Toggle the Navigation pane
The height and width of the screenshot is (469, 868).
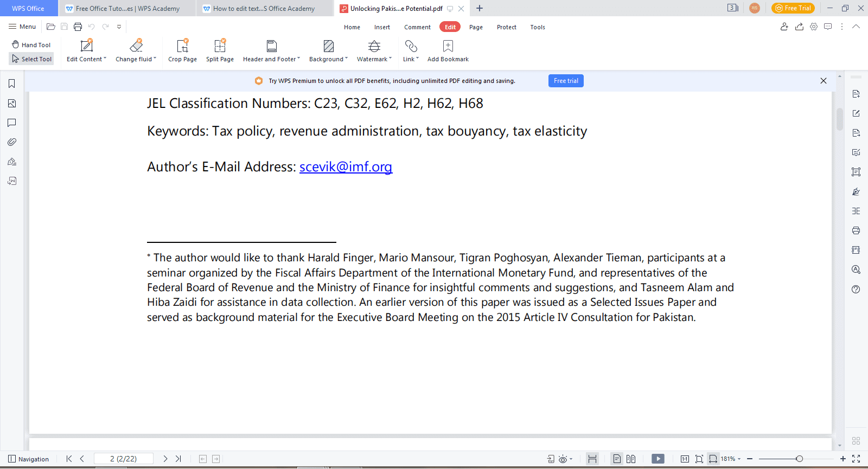[x=29, y=459]
